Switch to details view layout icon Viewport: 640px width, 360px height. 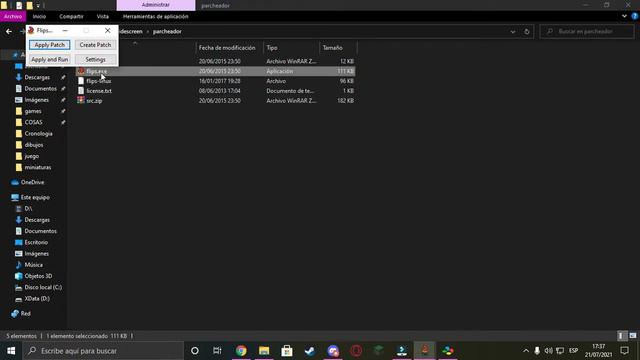[621, 336]
